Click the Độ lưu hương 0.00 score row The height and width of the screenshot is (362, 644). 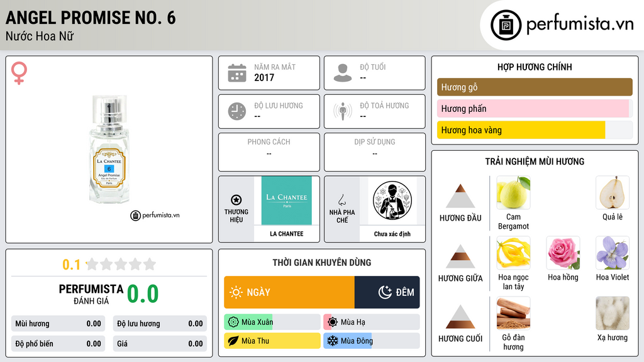tap(160, 324)
